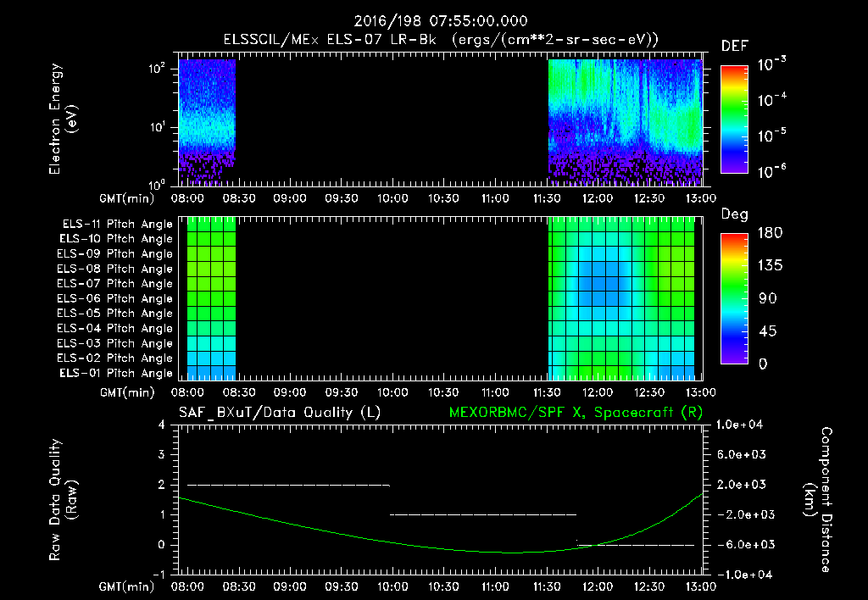Select the 'Raw Data Quality (Raw)' axis label
The height and width of the screenshot is (600, 868).
[63, 500]
